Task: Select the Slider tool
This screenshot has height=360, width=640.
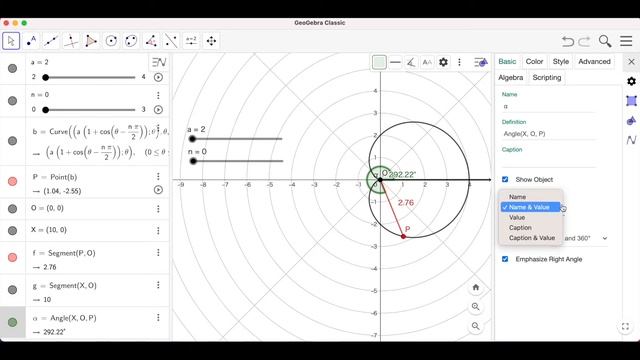Action: (191, 41)
